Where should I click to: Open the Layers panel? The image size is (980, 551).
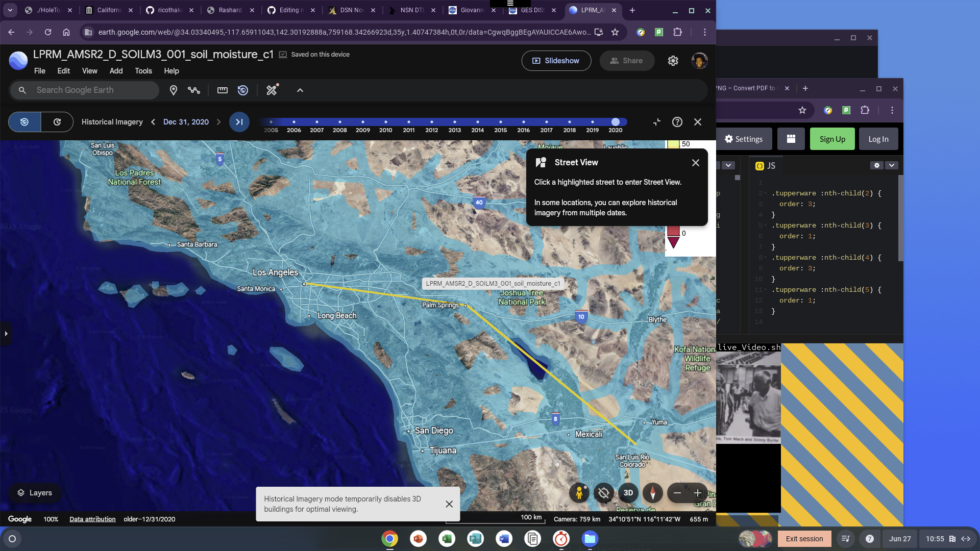pos(35,493)
